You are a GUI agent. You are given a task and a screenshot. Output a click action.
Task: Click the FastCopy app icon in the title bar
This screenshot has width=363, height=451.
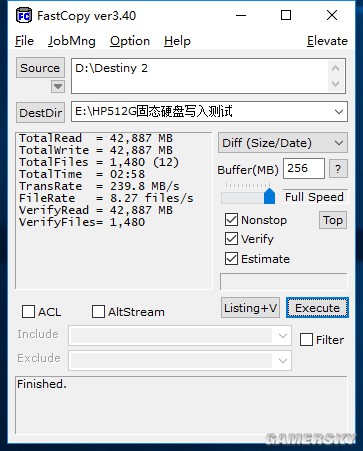tap(24, 16)
